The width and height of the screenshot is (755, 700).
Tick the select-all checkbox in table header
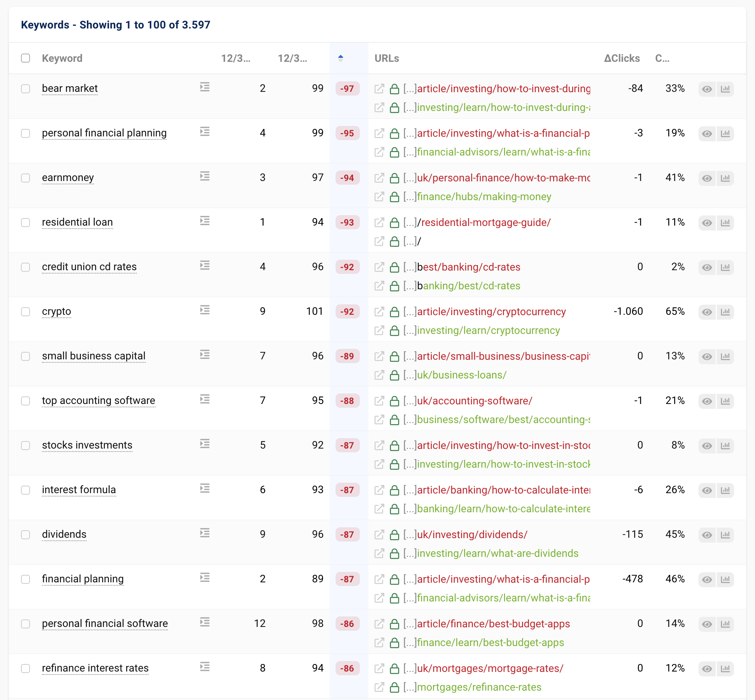[25, 58]
